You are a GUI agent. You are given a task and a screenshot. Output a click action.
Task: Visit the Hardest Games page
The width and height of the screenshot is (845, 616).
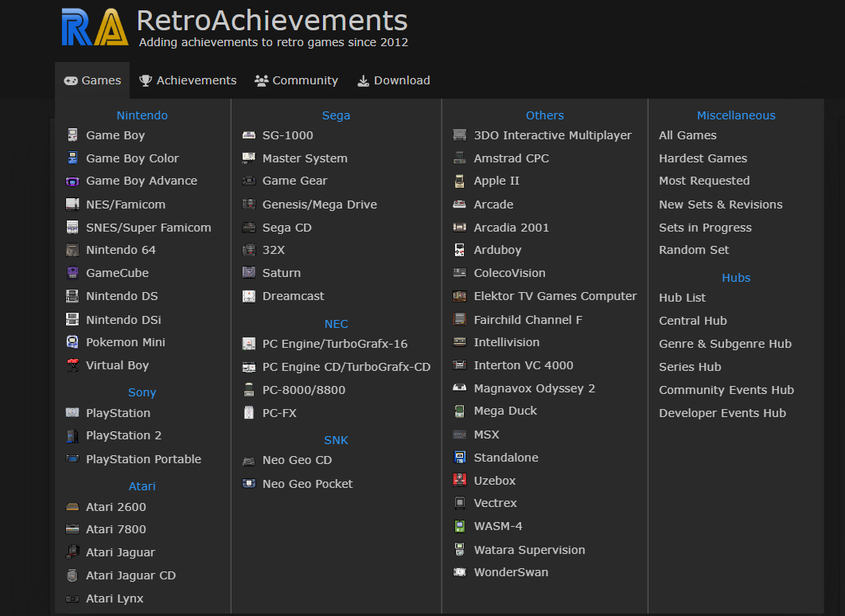(x=703, y=158)
